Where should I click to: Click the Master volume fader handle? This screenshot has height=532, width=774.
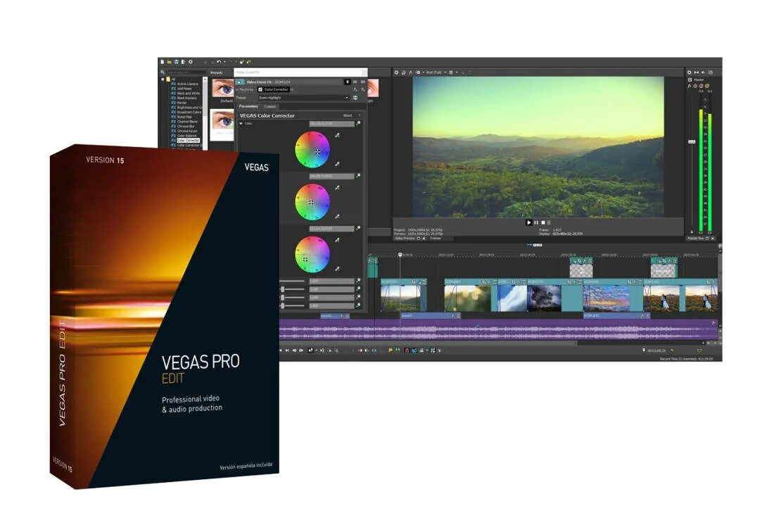click(x=692, y=141)
